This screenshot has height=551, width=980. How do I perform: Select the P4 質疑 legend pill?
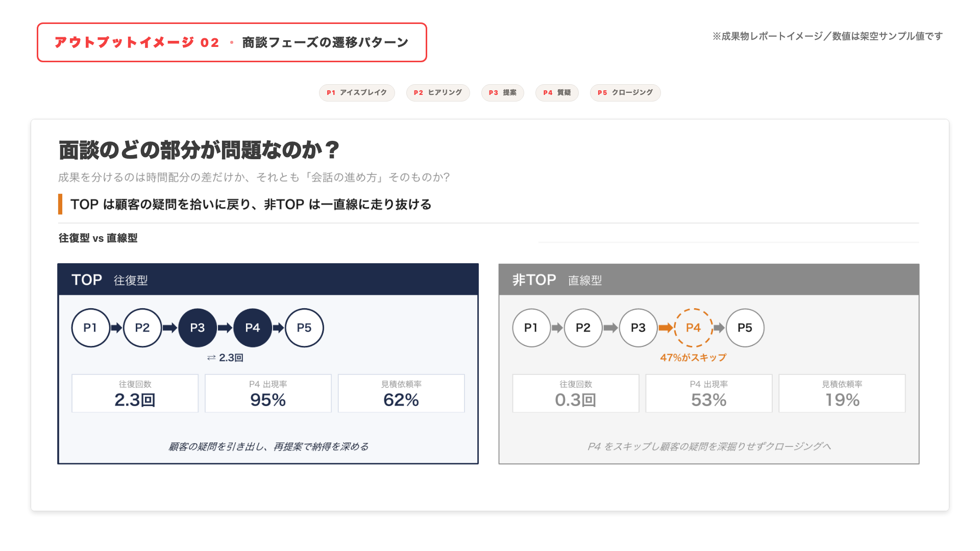(556, 92)
